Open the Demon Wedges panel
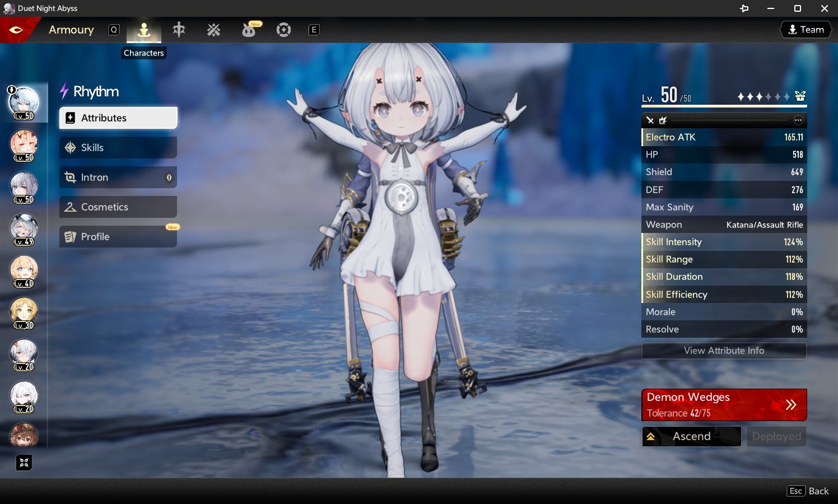Screen dimensions: 838x504 (724, 404)
